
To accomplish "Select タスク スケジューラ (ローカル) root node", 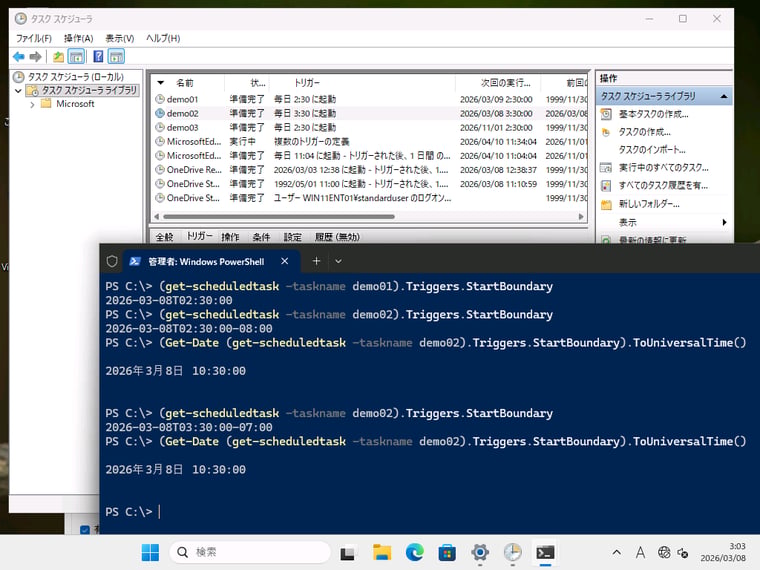I will 75,77.
